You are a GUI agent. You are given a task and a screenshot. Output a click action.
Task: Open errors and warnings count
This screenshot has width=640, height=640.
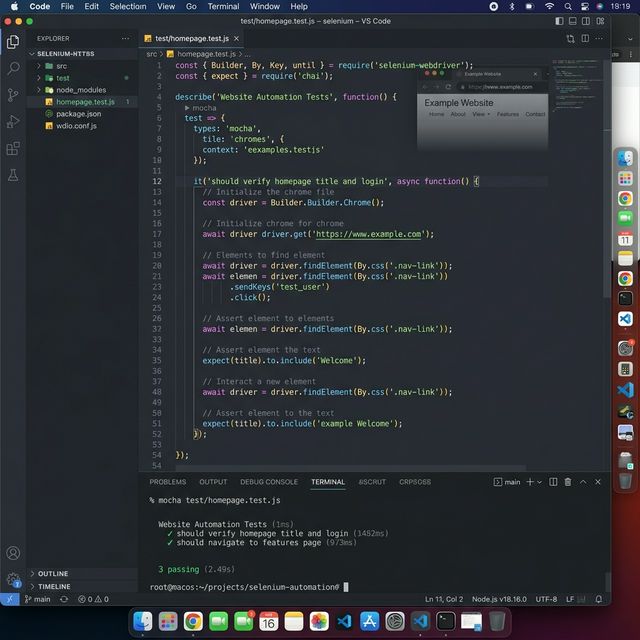93,599
